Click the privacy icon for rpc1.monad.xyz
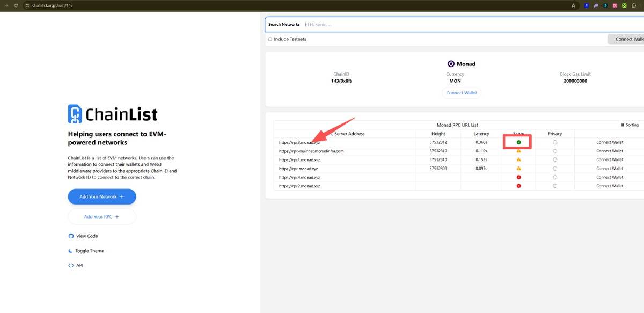This screenshot has height=313, width=644. pos(555,159)
